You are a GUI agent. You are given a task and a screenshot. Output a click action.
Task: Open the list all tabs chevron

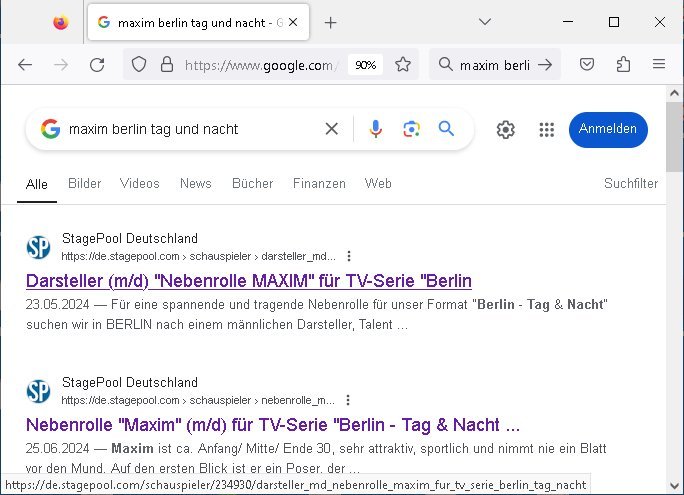pyautogui.click(x=485, y=22)
